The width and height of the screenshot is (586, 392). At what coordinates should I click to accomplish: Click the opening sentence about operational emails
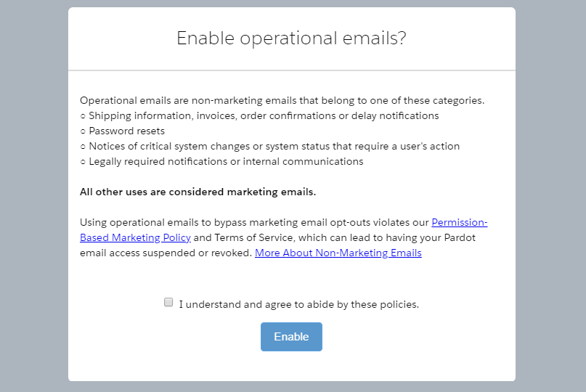[282, 100]
